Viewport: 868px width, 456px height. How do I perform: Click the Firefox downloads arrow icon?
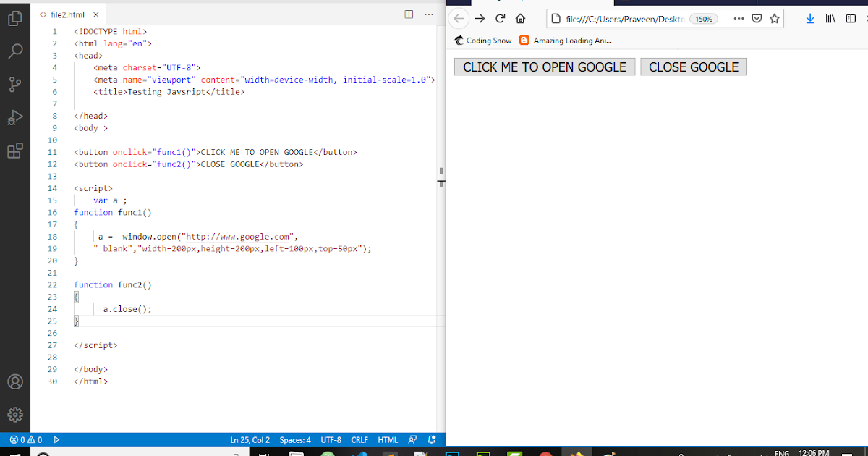click(809, 18)
